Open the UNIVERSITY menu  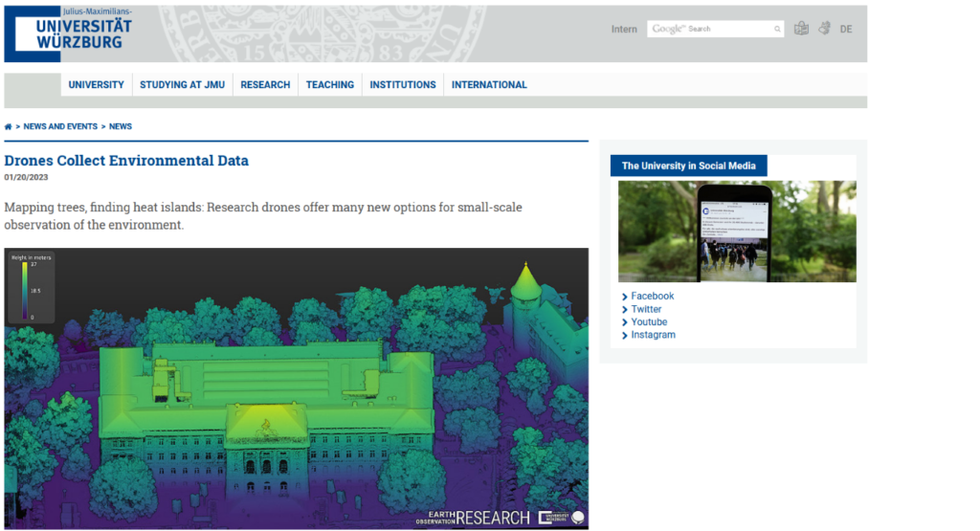pos(97,85)
